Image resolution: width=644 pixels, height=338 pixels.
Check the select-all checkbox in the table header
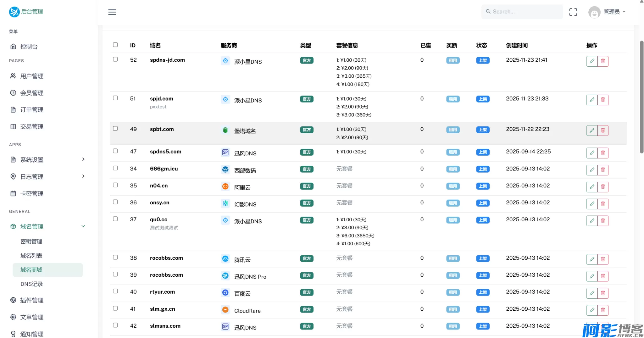[x=115, y=45]
